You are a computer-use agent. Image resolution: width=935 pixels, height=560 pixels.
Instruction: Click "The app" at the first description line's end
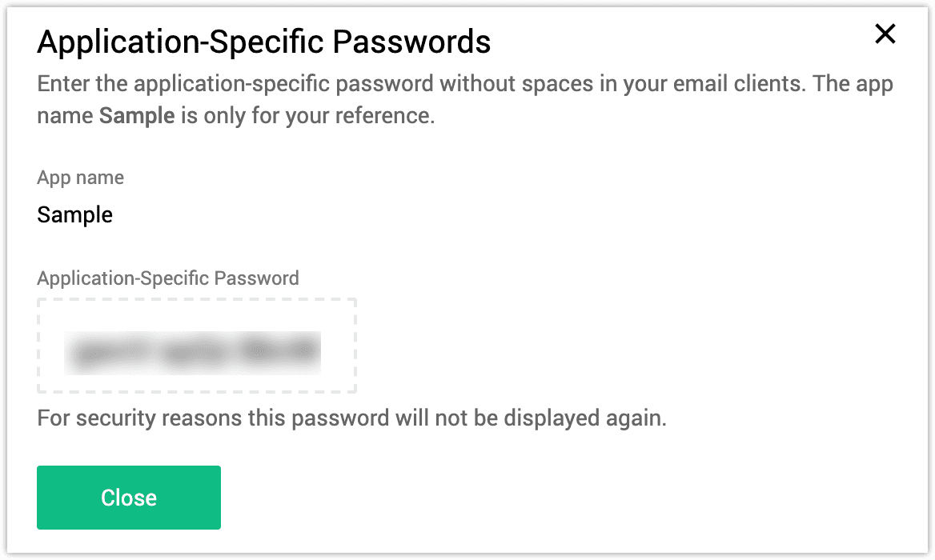point(853,84)
